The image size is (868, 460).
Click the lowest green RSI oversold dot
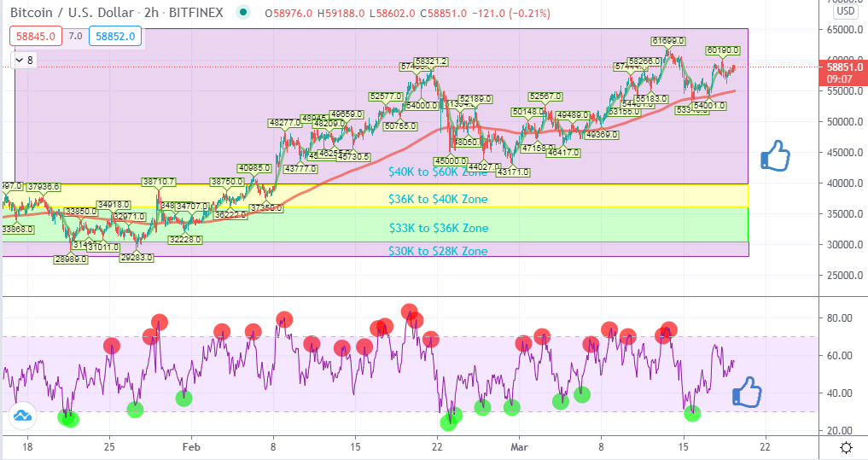pos(448,423)
